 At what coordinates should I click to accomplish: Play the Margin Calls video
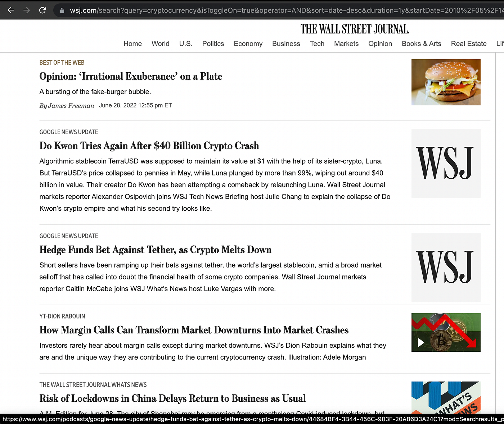click(420, 342)
